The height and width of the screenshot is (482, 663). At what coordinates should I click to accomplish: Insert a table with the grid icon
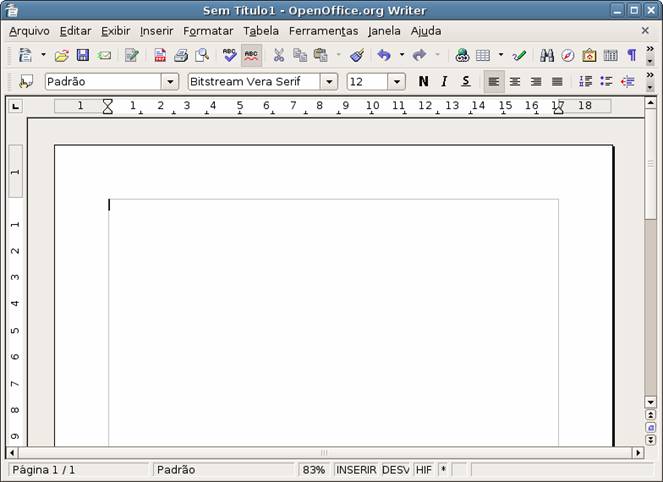483,55
